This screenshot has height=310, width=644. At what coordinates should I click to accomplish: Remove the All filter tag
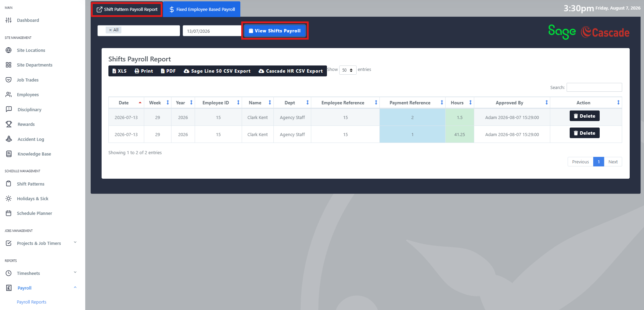tap(110, 30)
